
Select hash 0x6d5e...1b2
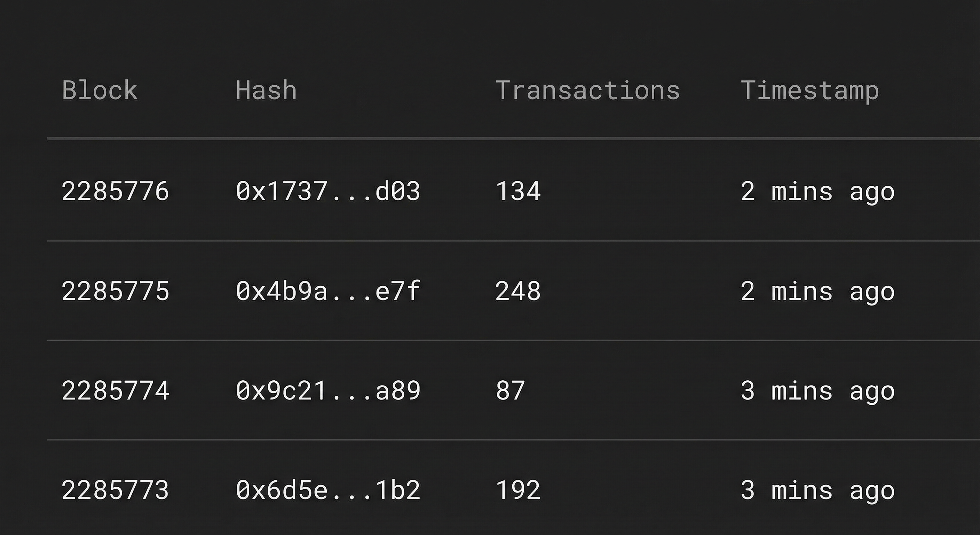328,490
